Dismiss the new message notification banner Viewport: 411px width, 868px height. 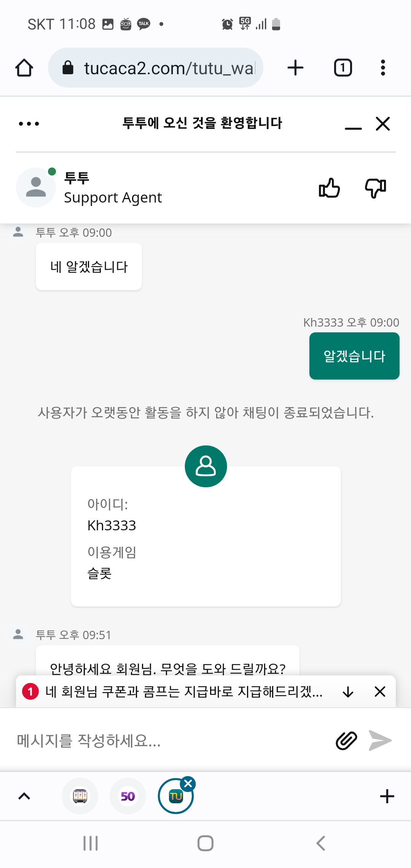(380, 692)
